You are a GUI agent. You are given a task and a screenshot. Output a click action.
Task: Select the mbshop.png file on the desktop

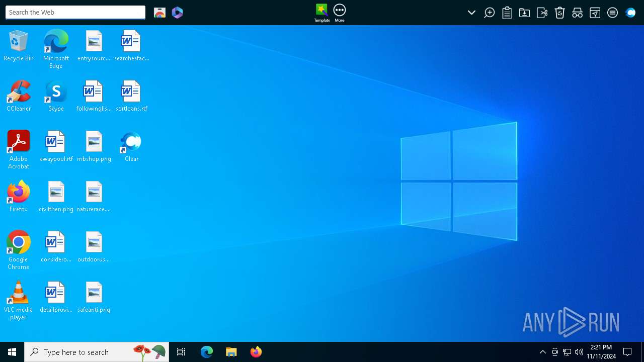(x=94, y=146)
